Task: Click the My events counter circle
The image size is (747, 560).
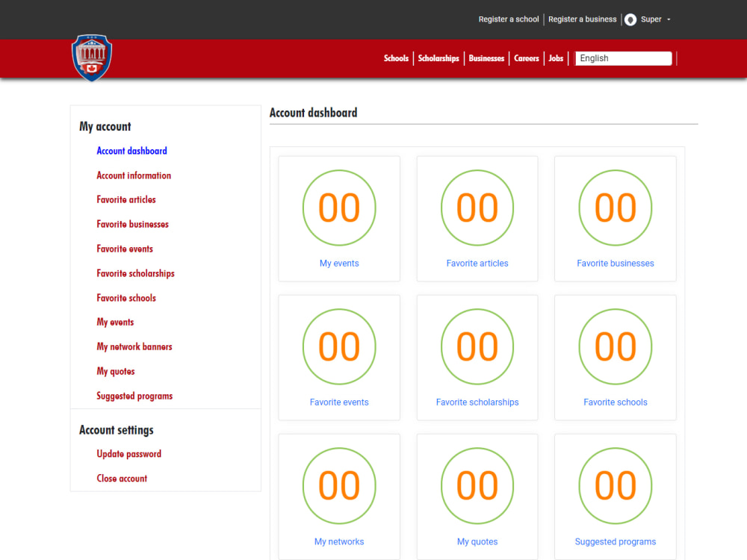Action: click(x=339, y=208)
